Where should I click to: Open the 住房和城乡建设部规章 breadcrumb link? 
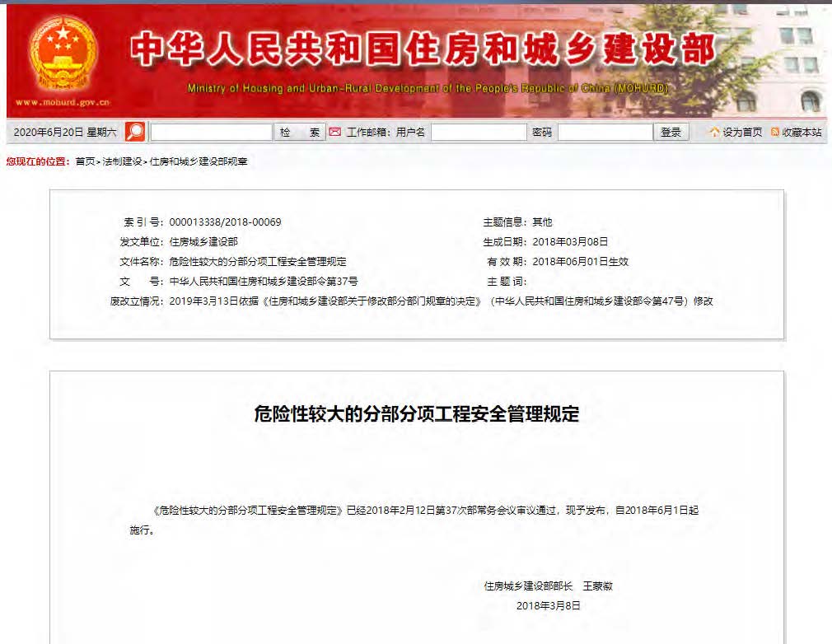point(199,161)
